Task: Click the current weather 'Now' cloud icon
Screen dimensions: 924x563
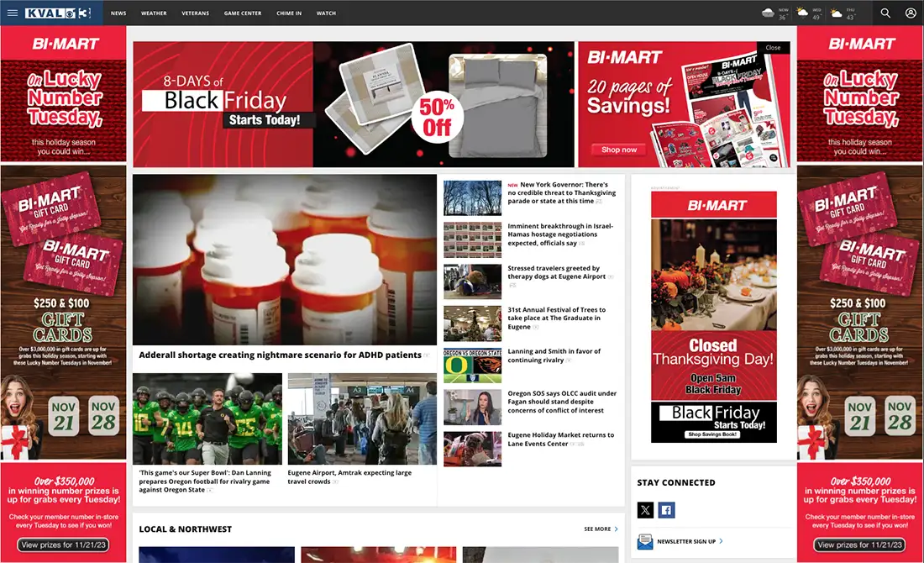Action: pyautogui.click(x=768, y=13)
